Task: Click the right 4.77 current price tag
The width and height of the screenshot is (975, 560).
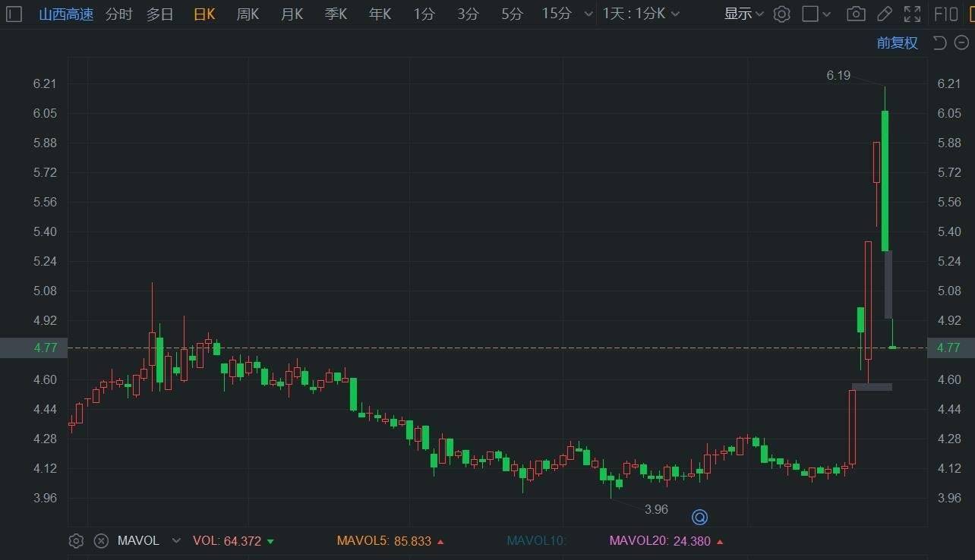Action: (950, 348)
